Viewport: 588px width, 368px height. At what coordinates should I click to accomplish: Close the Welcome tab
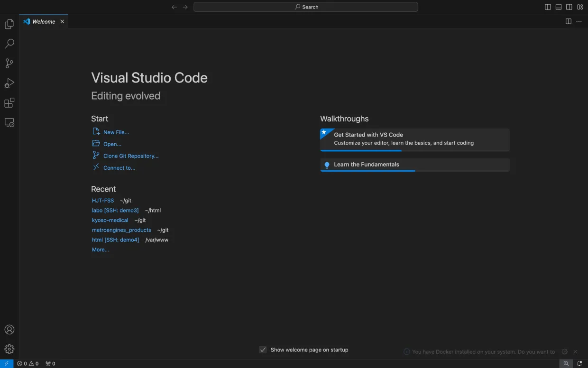click(x=62, y=21)
